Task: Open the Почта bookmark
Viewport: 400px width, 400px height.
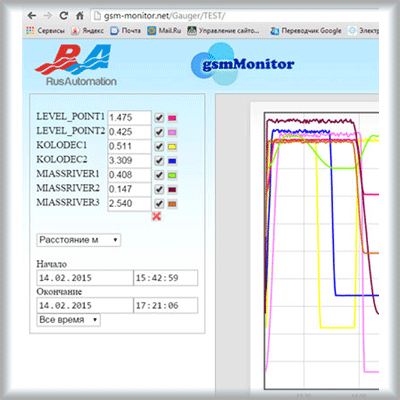Action: coord(125,31)
